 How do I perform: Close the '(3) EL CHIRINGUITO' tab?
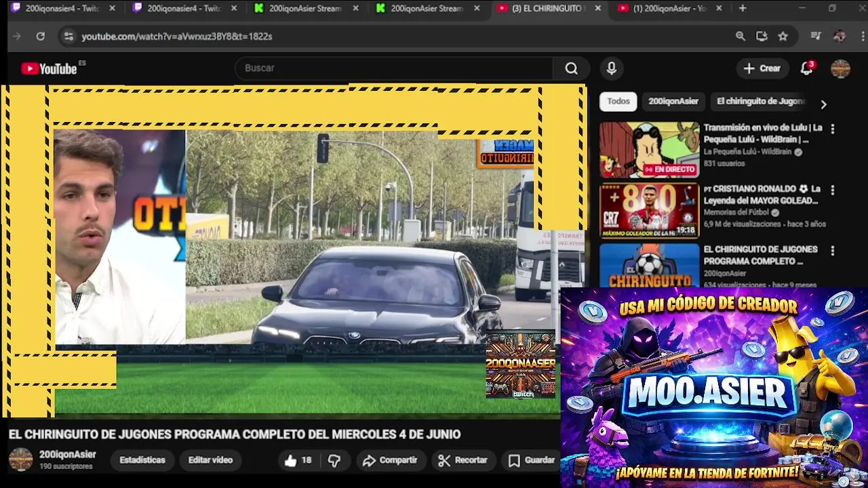[597, 8]
